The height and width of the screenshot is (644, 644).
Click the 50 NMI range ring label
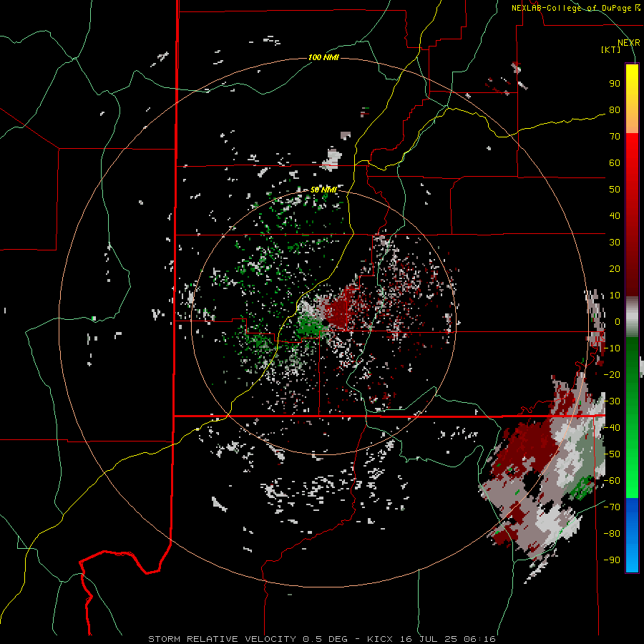[323, 190]
